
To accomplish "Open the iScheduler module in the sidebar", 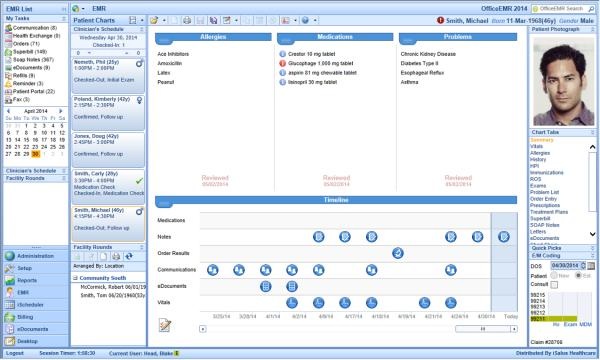I will pyautogui.click(x=31, y=305).
